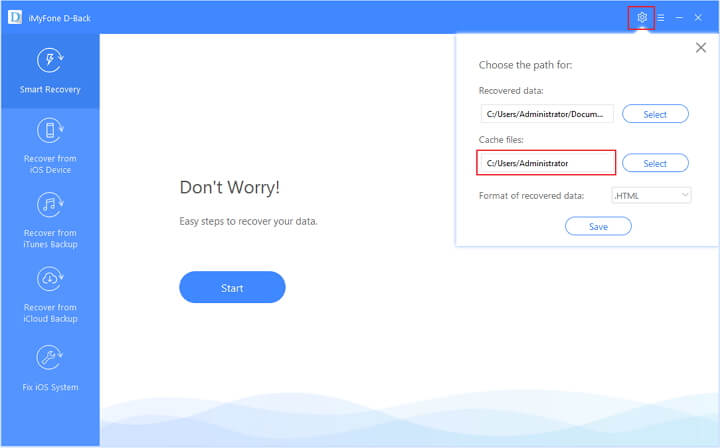Open the Smart Recovery sidebar option
The height and width of the screenshot is (448, 720).
(50, 71)
